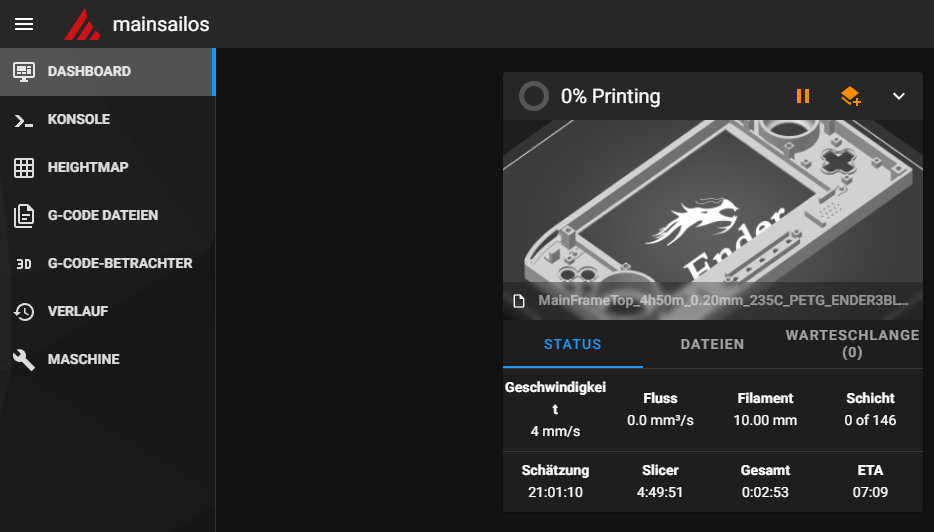This screenshot has width=934, height=532.
Task: Open the Maschine settings page
Action: [x=107, y=359]
